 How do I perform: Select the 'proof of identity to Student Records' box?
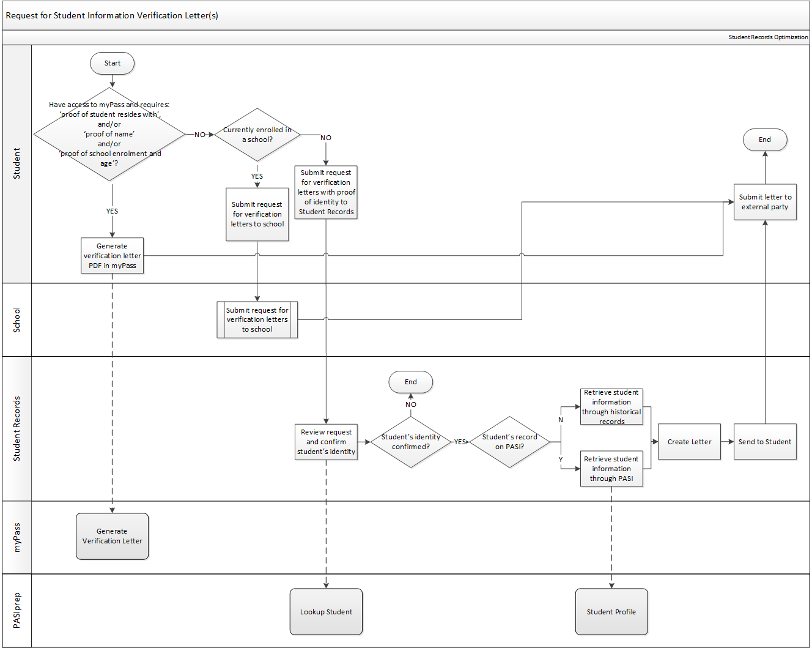tap(326, 192)
